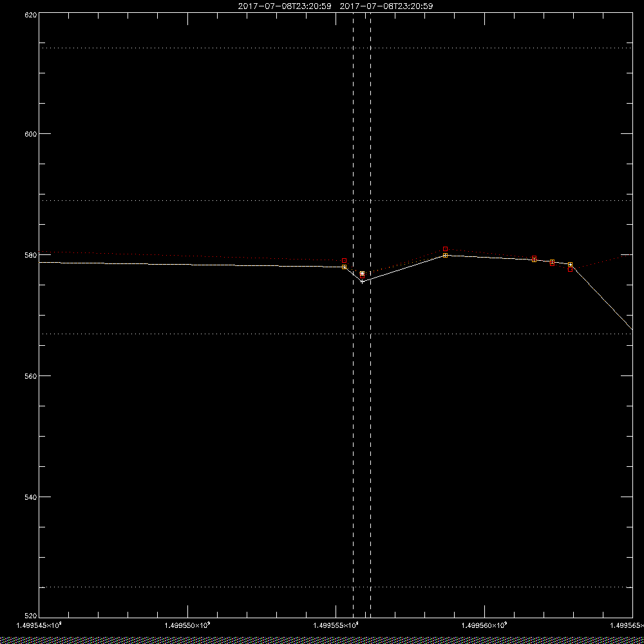
Task: Pick the red square at the curve's peak
Action: tap(445, 249)
